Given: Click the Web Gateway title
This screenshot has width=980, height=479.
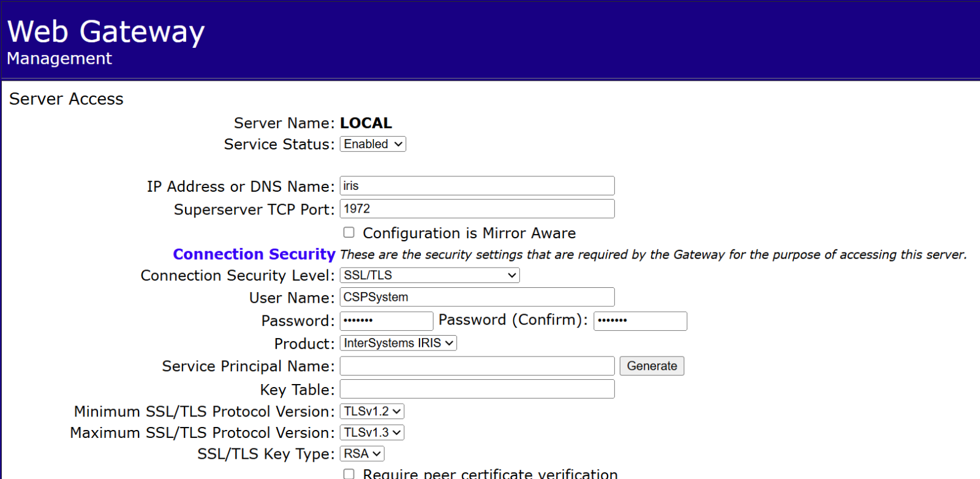Looking at the screenshot, I should point(106,32).
